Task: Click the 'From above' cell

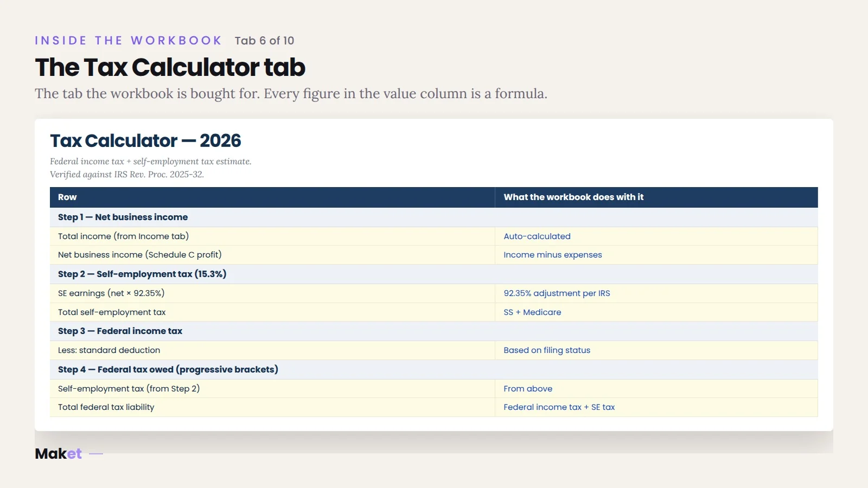Action: point(656,389)
